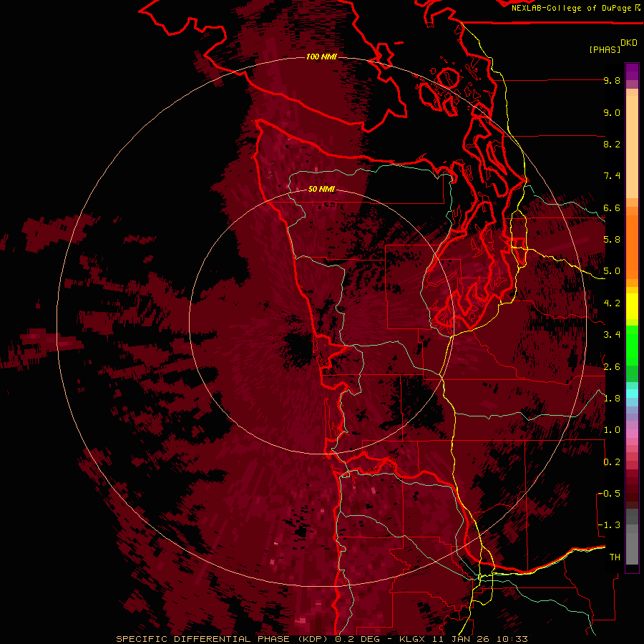Click the 1.0 legend value
The image size is (644, 644).
(x=612, y=431)
